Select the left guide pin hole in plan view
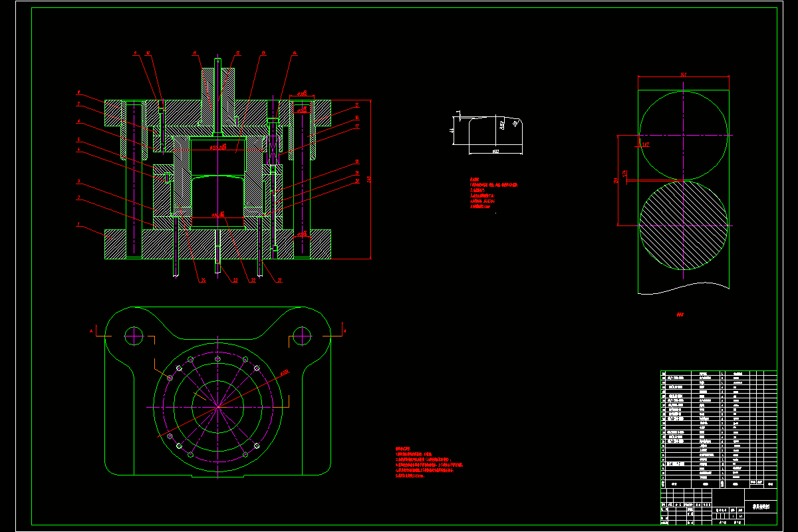798x532 pixels. point(134,335)
